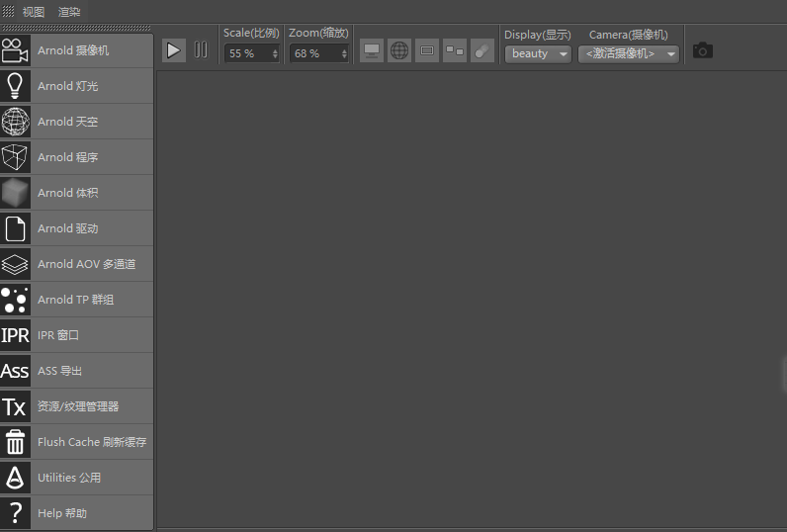Click the Flush Cache trash icon
The width and height of the screenshot is (787, 532).
point(15,442)
